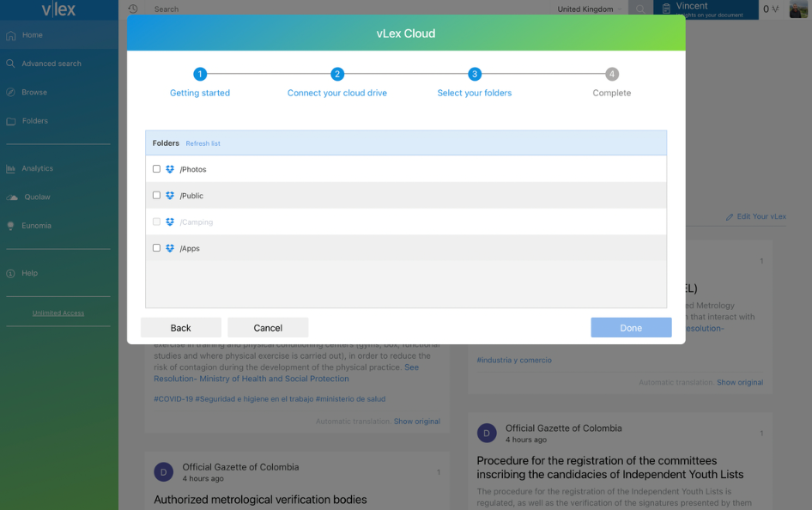
Task: Open Advanced search from the sidebar
Action: pos(52,64)
